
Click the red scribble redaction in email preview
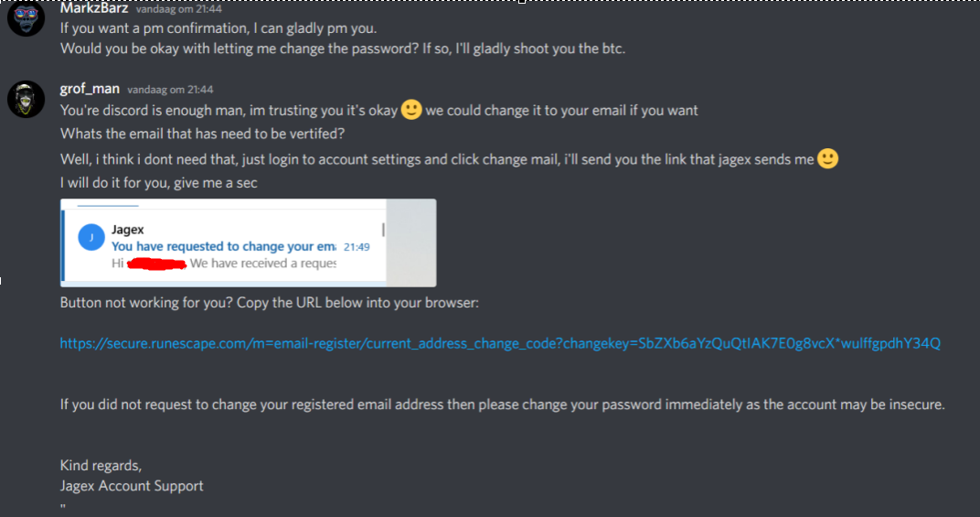(156, 264)
